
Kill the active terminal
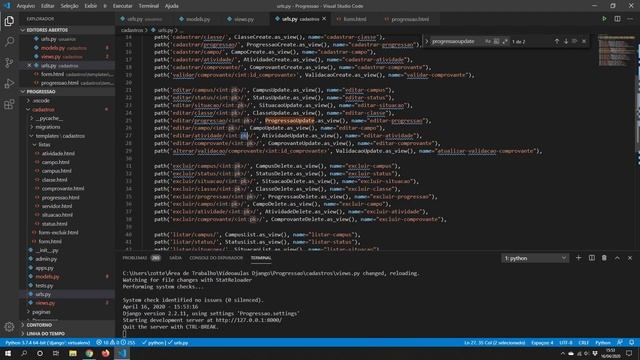pyautogui.click(x=604, y=258)
